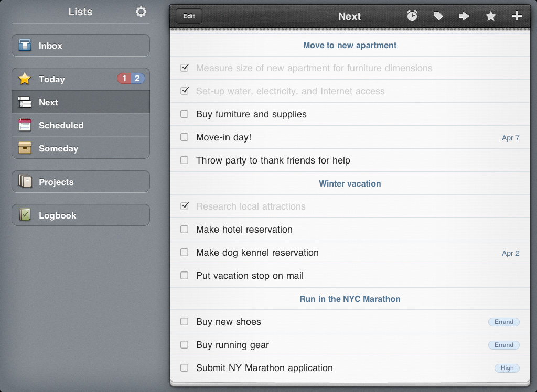Screen dimensions: 537x392
Task: Add new to-do with plus icon
Action: 517,16
